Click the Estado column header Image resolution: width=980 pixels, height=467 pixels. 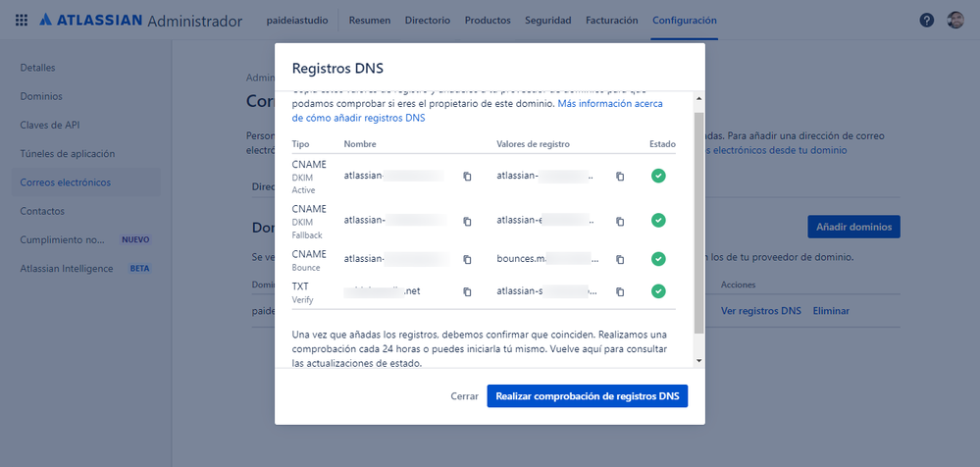(x=662, y=144)
